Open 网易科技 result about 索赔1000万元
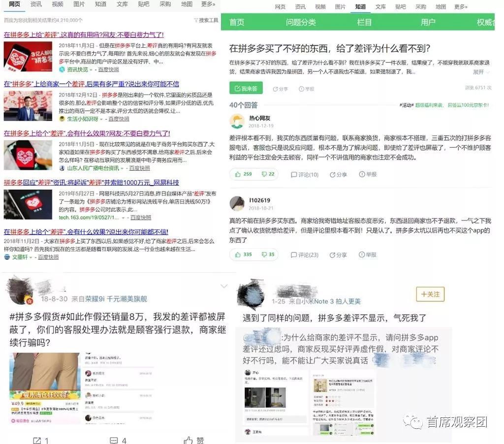Image resolution: width=504 pixels, height=444 pixels. [91, 182]
